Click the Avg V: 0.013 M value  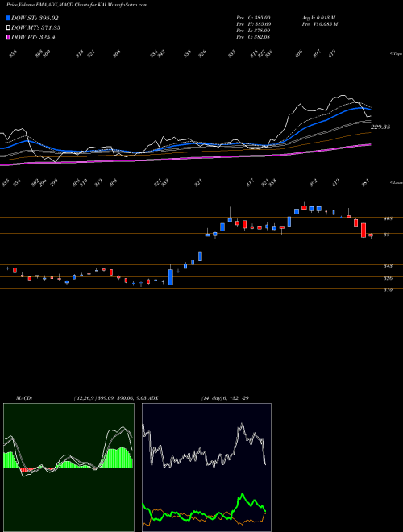tap(319, 18)
